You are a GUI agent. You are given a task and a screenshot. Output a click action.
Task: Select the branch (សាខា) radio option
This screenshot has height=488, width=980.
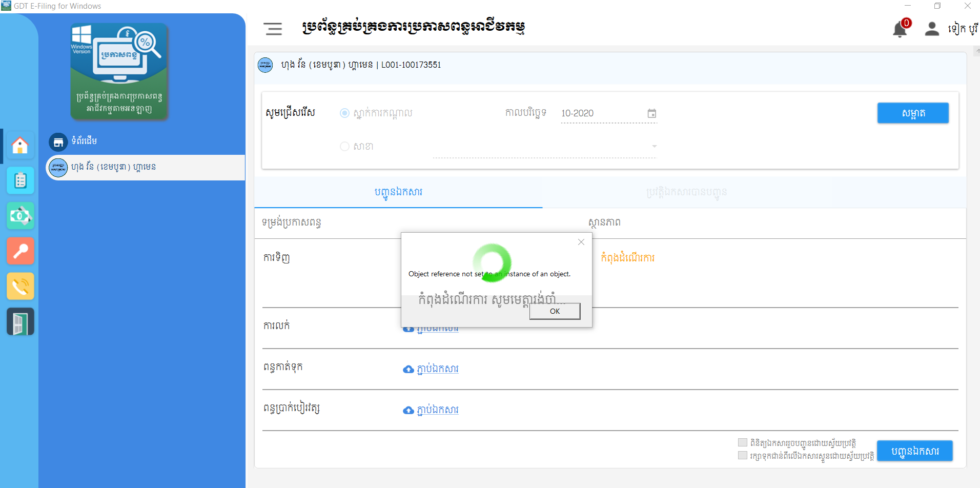click(344, 146)
